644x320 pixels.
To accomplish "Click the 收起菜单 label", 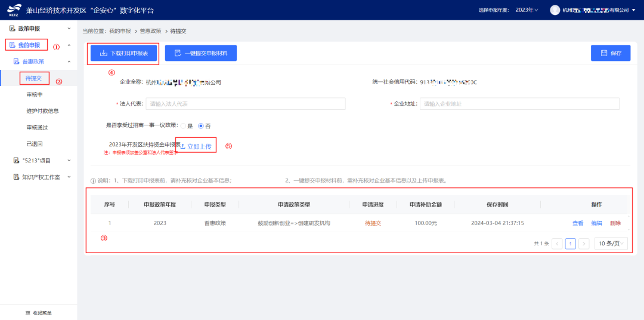I will coord(42,313).
